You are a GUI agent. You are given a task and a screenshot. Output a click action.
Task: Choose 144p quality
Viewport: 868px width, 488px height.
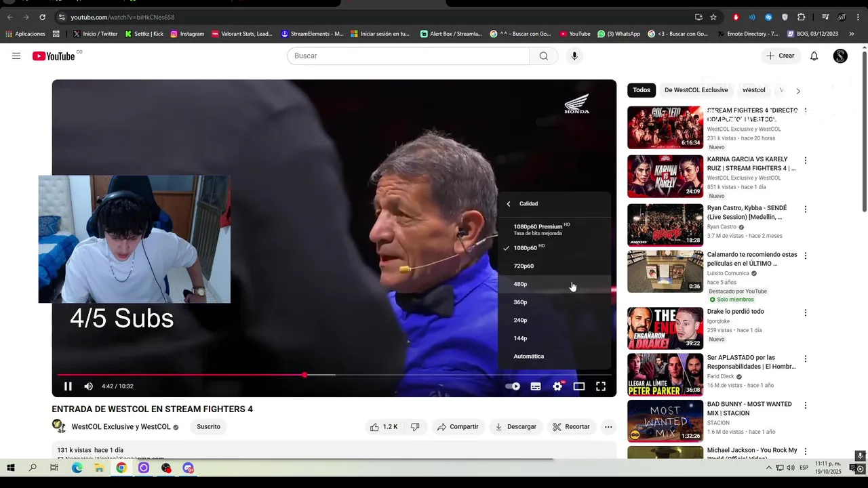coord(554,338)
